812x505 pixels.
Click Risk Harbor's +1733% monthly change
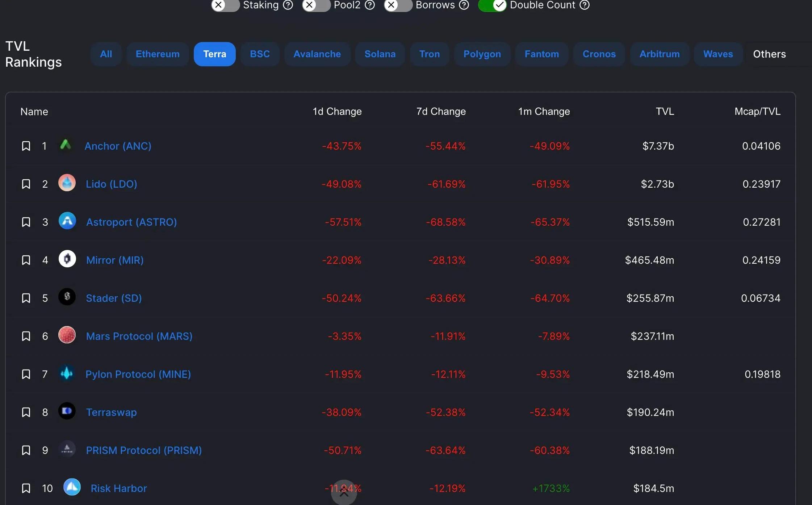click(551, 488)
